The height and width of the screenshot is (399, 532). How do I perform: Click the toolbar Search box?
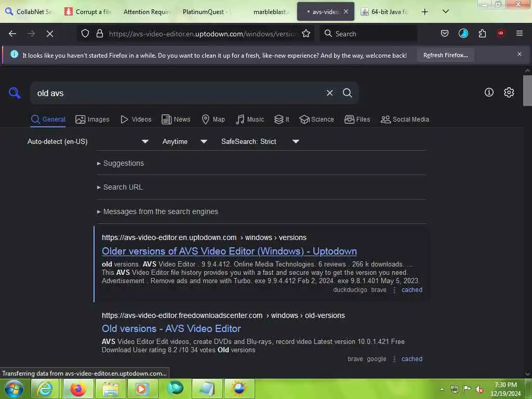coord(368,34)
